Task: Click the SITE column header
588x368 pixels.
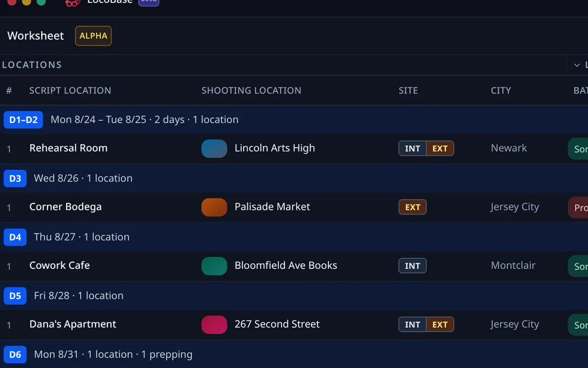Action: point(408,91)
